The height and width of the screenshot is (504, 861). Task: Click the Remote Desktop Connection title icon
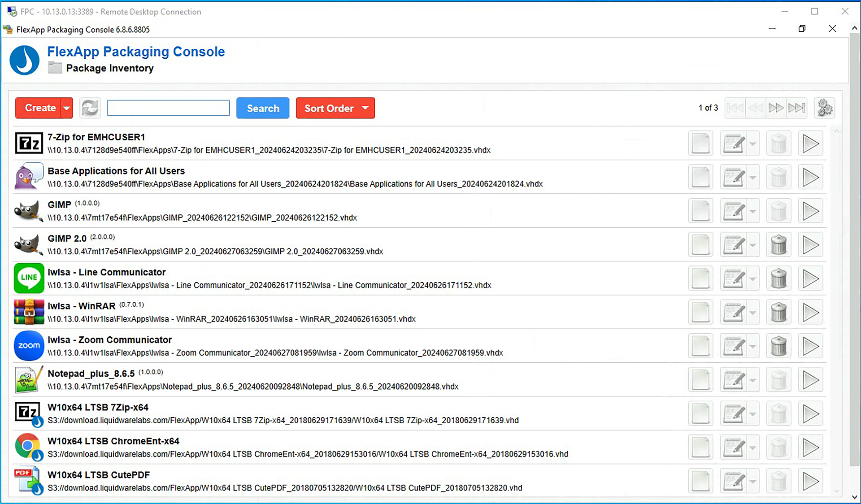(x=12, y=11)
